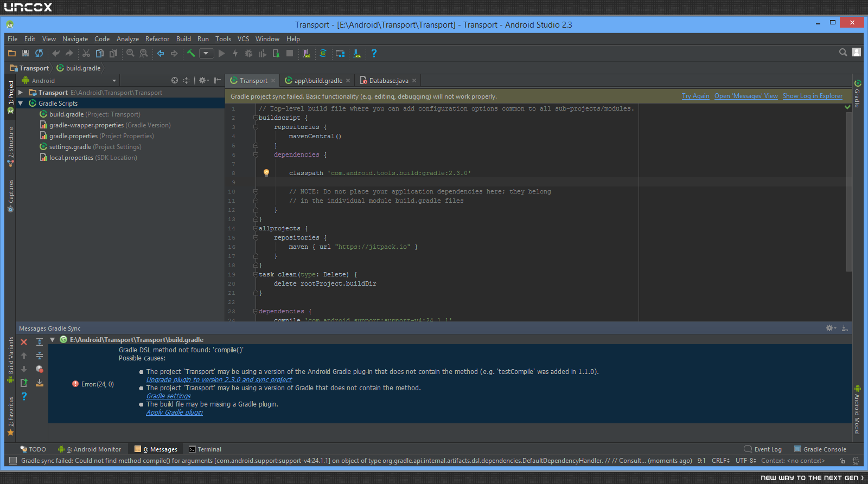Click the Gradle settings link

tap(168, 396)
